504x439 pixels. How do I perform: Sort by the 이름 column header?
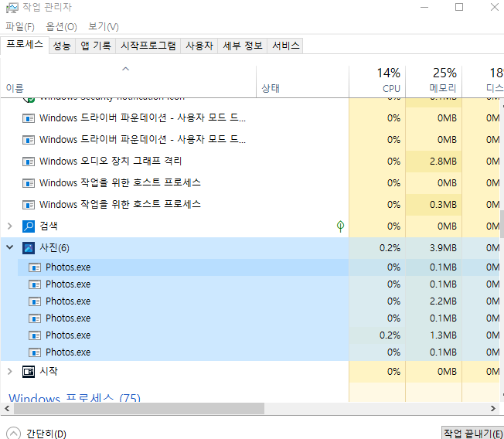[x=128, y=81]
